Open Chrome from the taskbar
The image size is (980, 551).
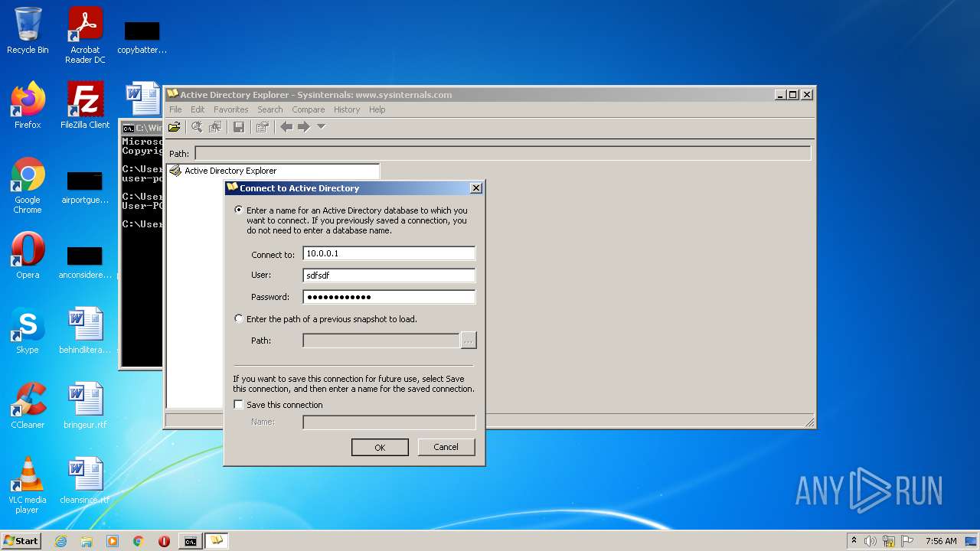pyautogui.click(x=139, y=541)
